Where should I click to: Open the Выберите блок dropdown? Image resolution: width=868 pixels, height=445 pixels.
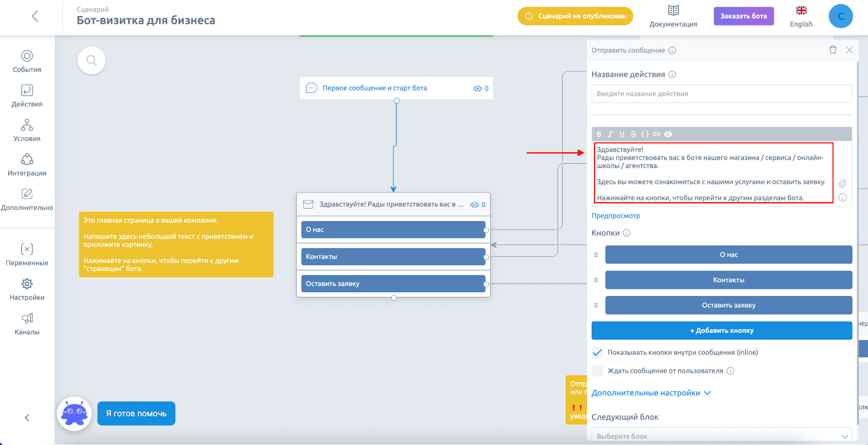point(722,436)
